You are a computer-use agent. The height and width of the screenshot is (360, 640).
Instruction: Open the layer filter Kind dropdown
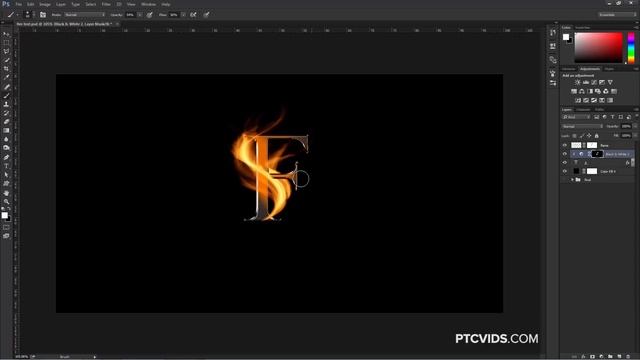[x=576, y=117]
